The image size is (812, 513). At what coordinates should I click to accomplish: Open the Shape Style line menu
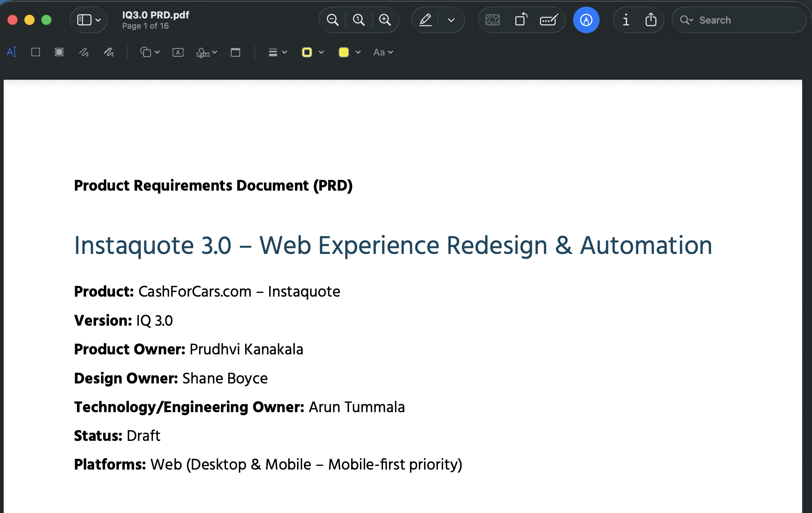(x=278, y=52)
